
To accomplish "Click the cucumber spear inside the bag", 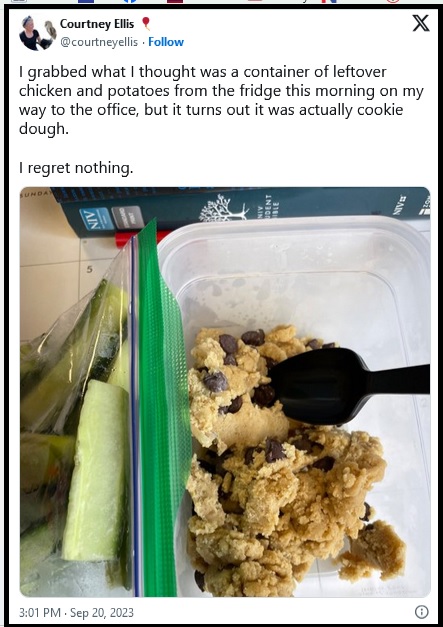I will coord(96,470).
